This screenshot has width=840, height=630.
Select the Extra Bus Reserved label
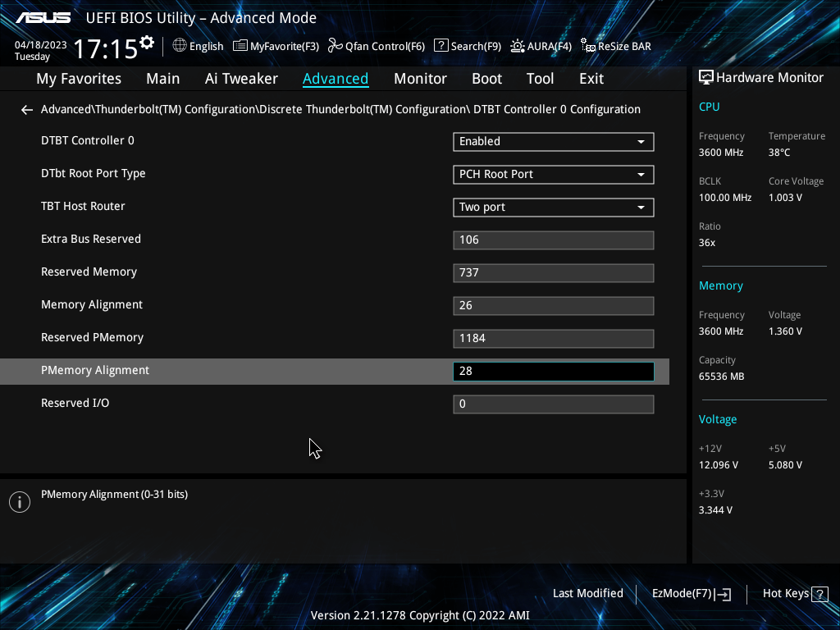click(x=91, y=239)
